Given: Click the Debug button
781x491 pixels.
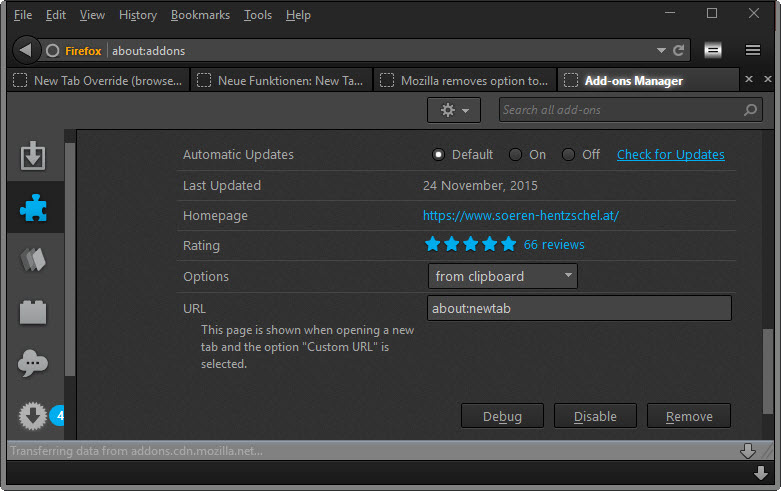Looking at the screenshot, I should [x=502, y=416].
